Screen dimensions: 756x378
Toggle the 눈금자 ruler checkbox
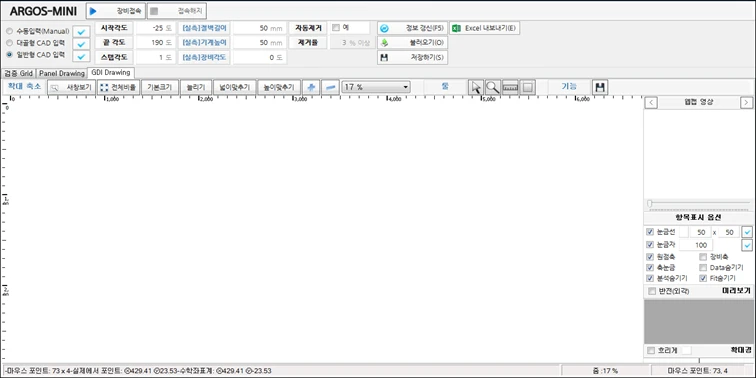(x=650, y=244)
